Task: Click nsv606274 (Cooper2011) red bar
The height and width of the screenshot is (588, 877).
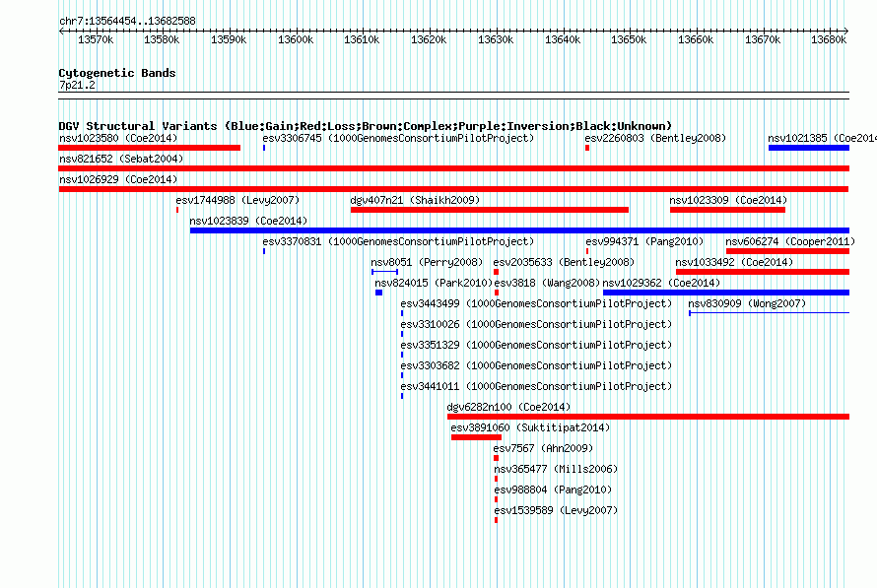Action: [787, 251]
